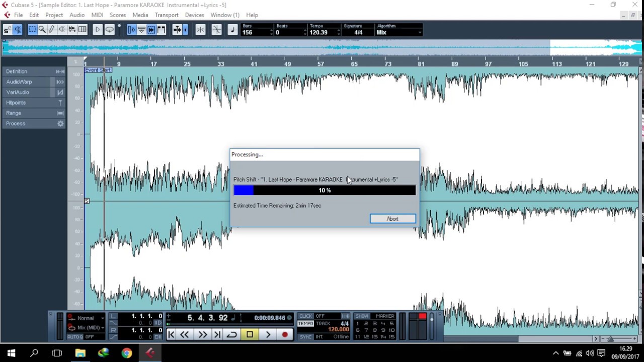644x362 pixels.
Task: Open the Audio menu
Action: coord(77,15)
